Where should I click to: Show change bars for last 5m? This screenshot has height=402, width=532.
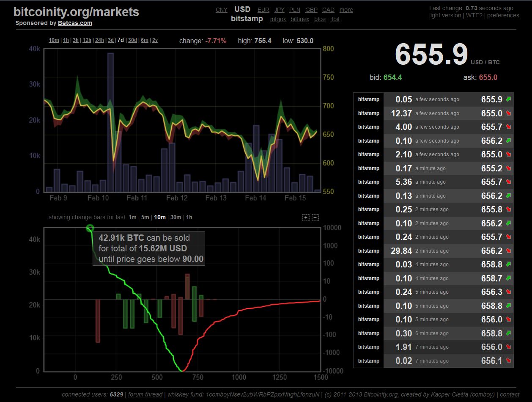[145, 217]
